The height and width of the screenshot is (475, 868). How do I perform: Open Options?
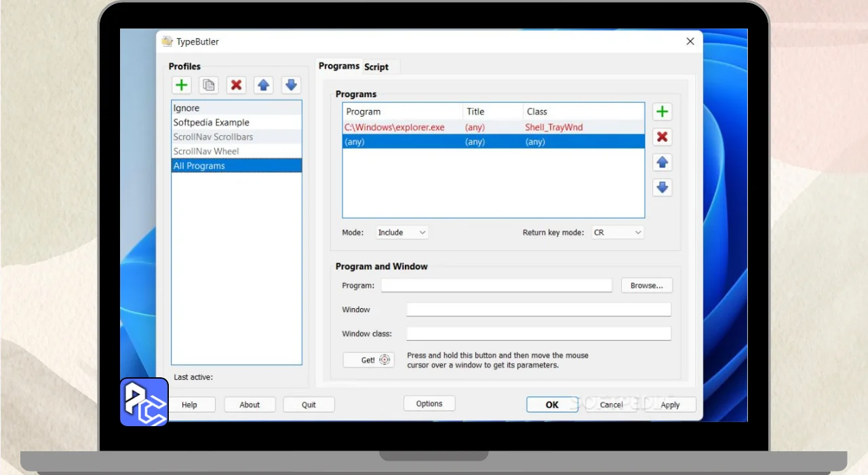429,404
